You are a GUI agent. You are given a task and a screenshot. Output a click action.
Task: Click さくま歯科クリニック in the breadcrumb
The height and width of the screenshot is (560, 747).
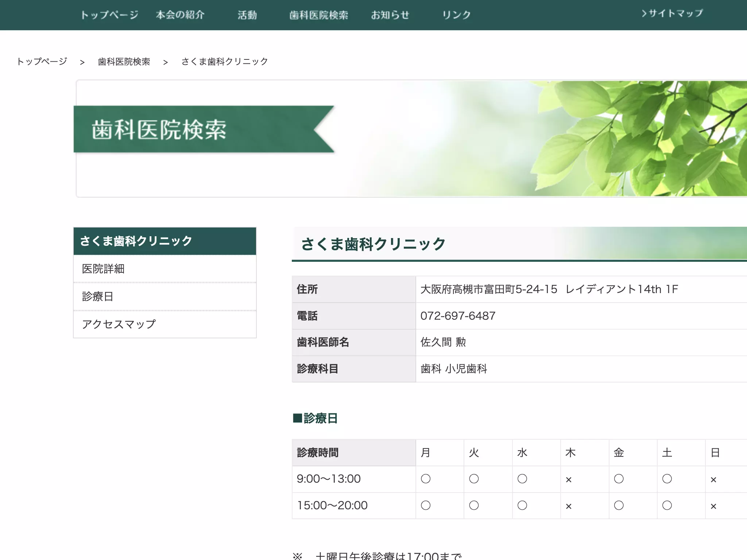click(225, 62)
